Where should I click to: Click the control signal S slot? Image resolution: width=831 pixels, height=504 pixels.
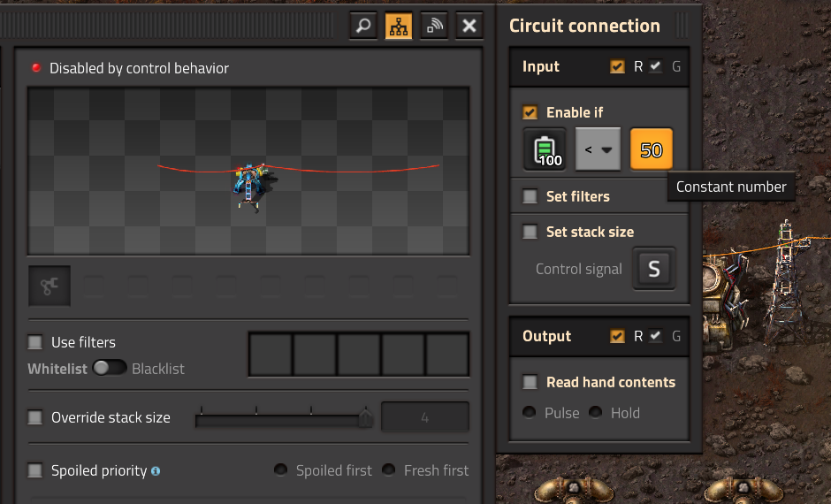tap(654, 269)
